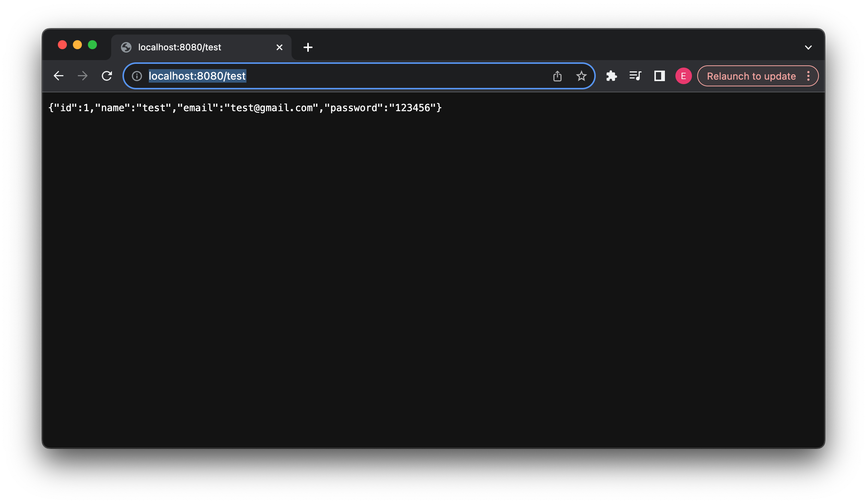Open a new tab with plus button
This screenshot has width=867, height=504.
pyautogui.click(x=308, y=47)
